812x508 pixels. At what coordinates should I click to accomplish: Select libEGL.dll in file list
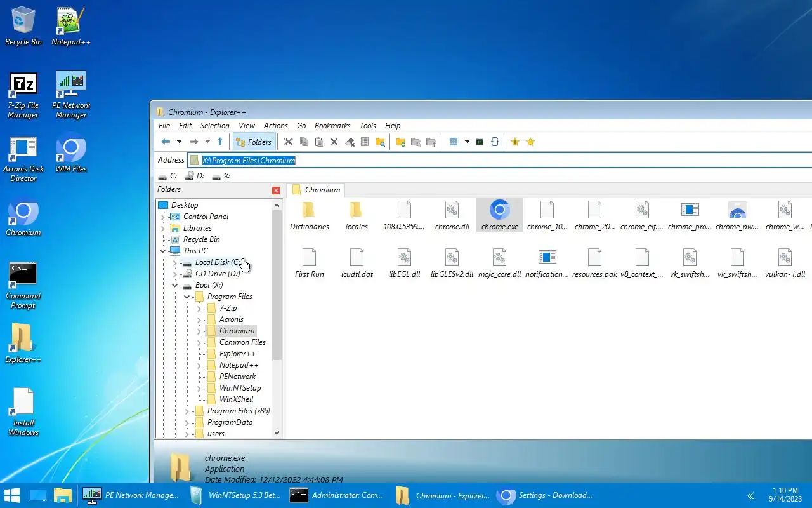point(405,263)
